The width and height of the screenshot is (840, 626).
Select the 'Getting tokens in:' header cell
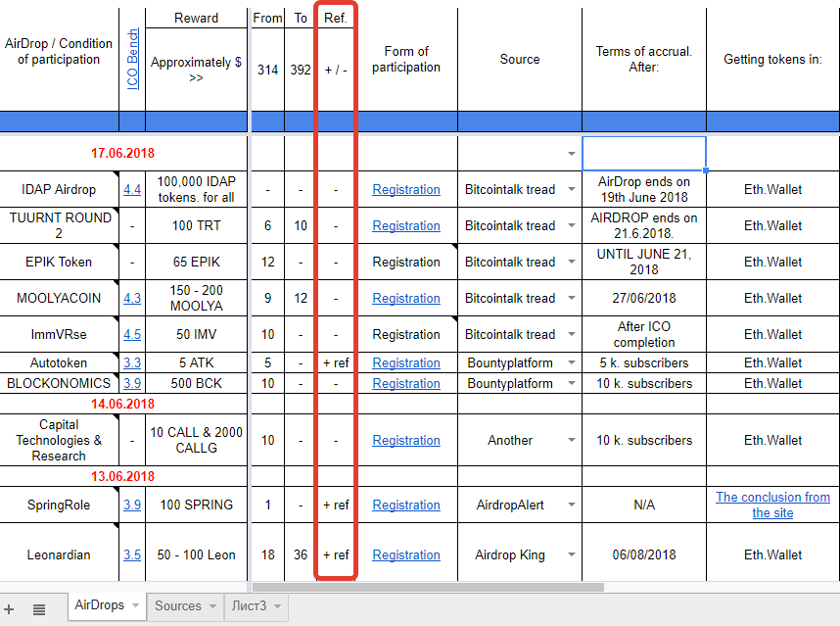point(772,59)
